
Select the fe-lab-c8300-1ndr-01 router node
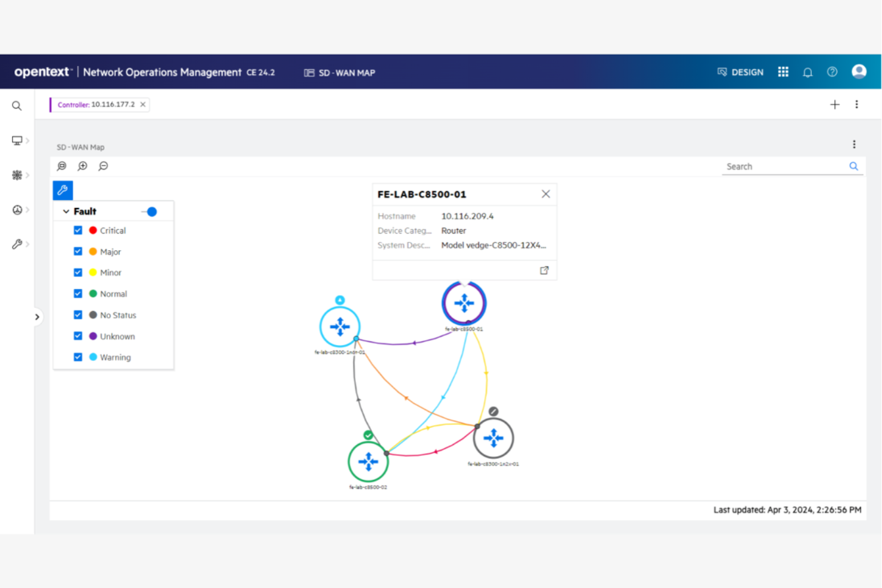340,326
